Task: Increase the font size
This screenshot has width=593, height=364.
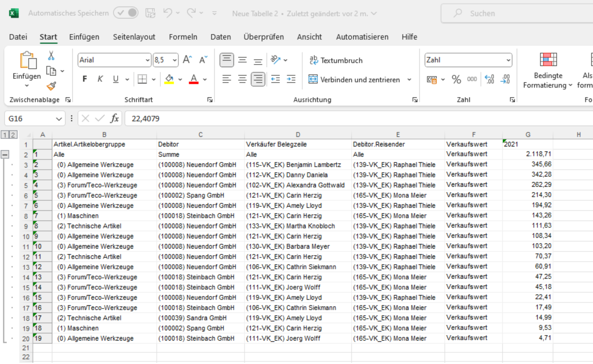Action: point(187,60)
